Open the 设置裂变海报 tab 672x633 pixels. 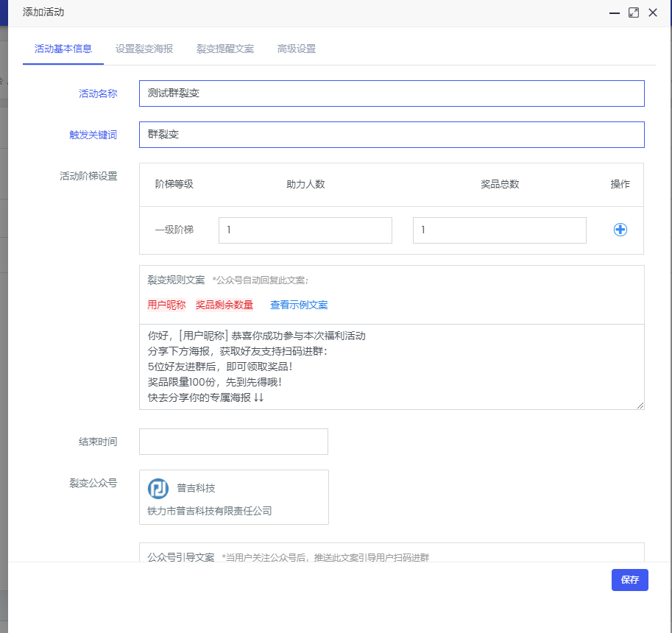pos(144,49)
